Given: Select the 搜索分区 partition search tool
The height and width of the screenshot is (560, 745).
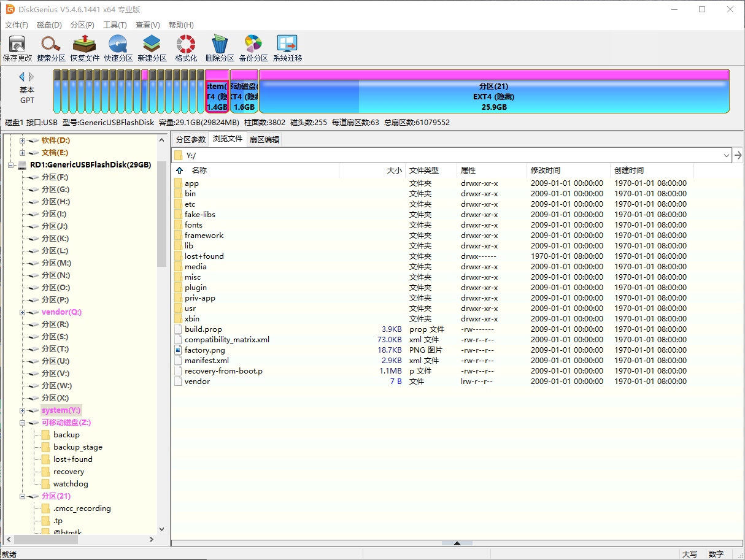Looking at the screenshot, I should [50, 47].
